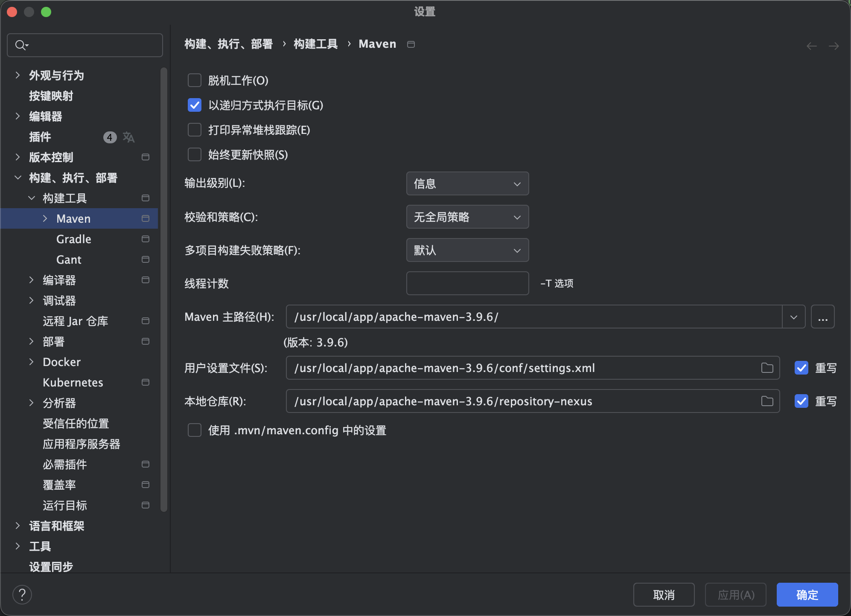This screenshot has height=616, width=851.
Task: Click the 取消 button
Action: pyautogui.click(x=663, y=594)
